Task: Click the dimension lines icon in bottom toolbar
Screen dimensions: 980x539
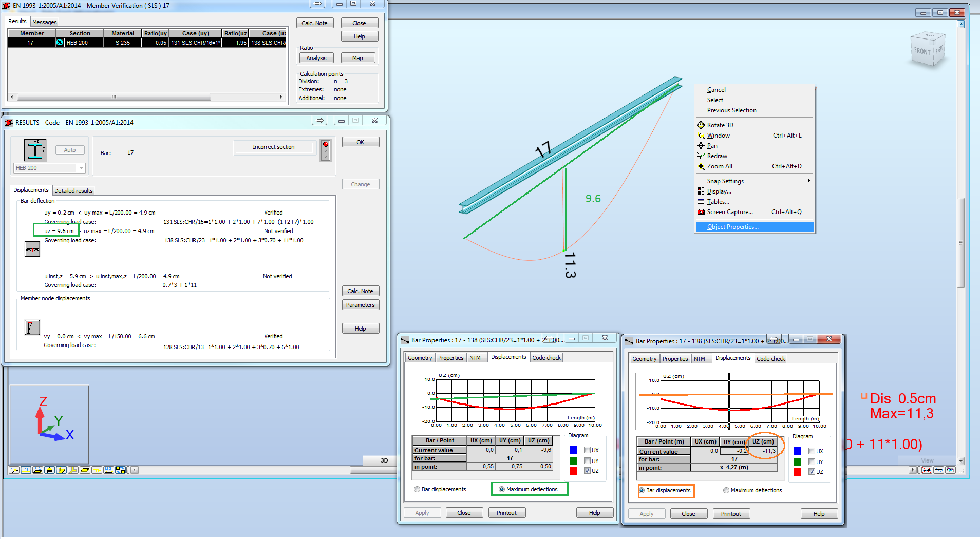Action: click(97, 470)
